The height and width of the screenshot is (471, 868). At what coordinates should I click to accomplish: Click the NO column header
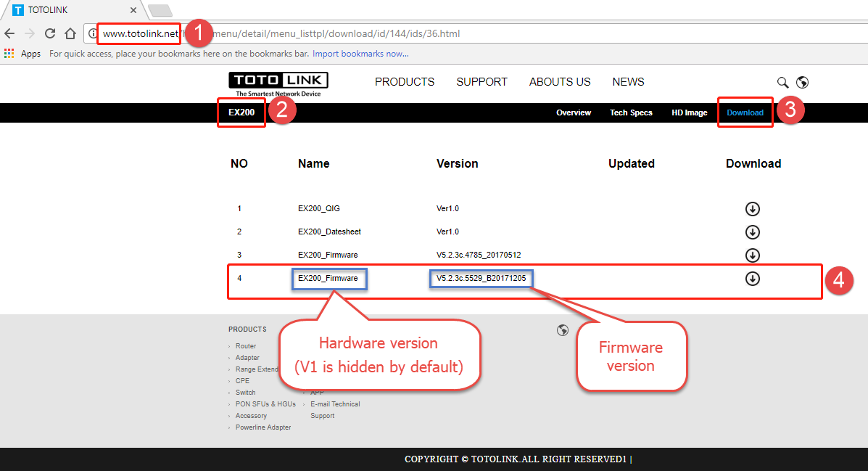click(239, 163)
